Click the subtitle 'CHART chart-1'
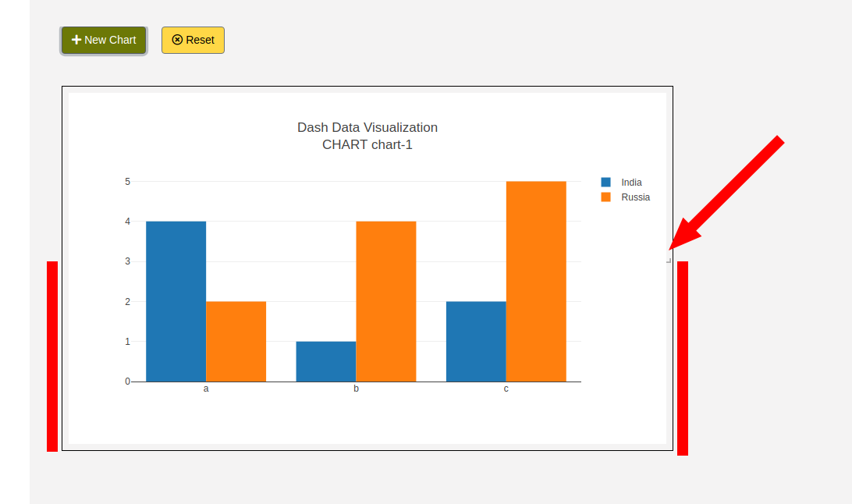This screenshot has width=852, height=504. click(367, 144)
